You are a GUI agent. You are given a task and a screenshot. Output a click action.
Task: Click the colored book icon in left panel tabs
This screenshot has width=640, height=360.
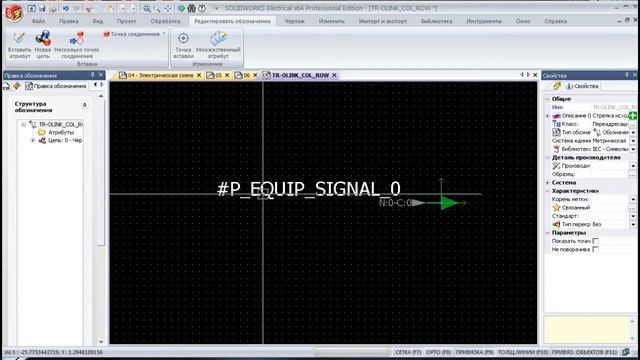pos(17,86)
